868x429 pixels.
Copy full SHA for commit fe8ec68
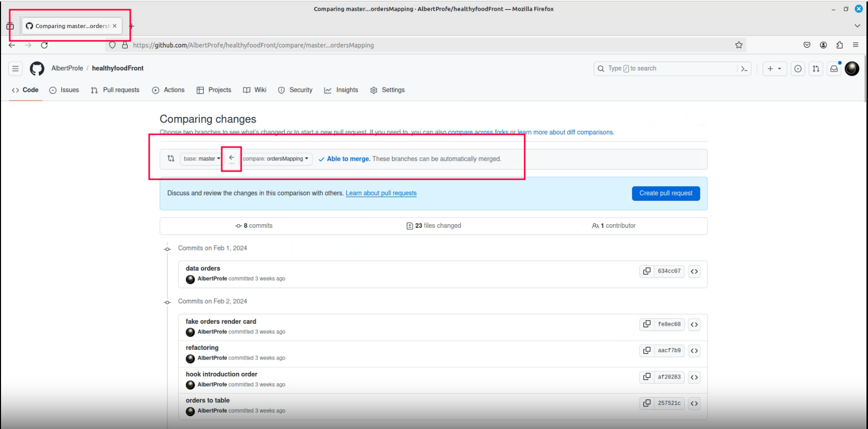click(x=647, y=324)
